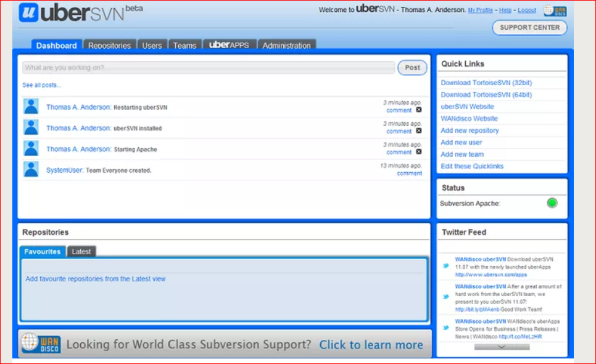This screenshot has width=596, height=364.
Task: Click 'Click to learn more' banner link
Action: pos(371,345)
